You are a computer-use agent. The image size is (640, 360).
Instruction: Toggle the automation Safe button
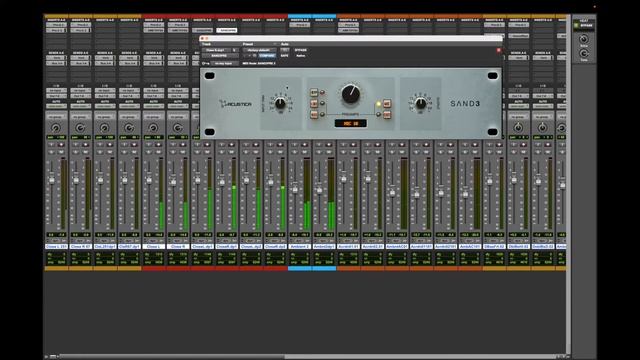tap(284, 56)
